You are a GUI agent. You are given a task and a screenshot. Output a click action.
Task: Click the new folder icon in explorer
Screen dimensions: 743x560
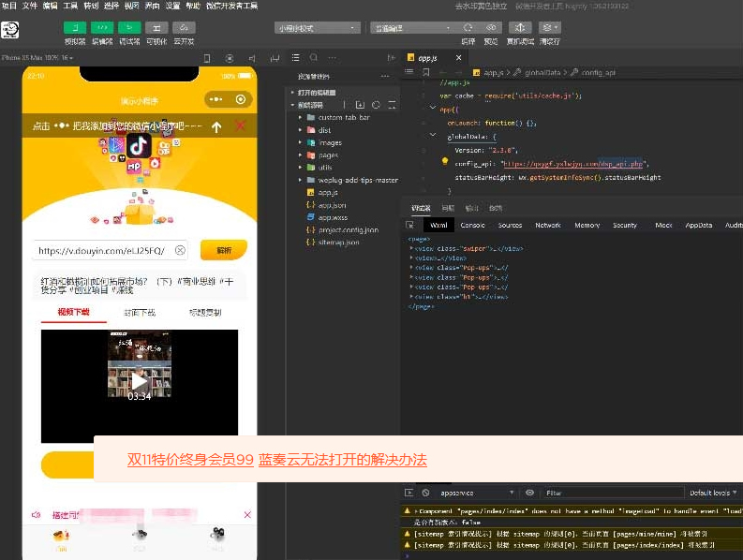(360, 105)
